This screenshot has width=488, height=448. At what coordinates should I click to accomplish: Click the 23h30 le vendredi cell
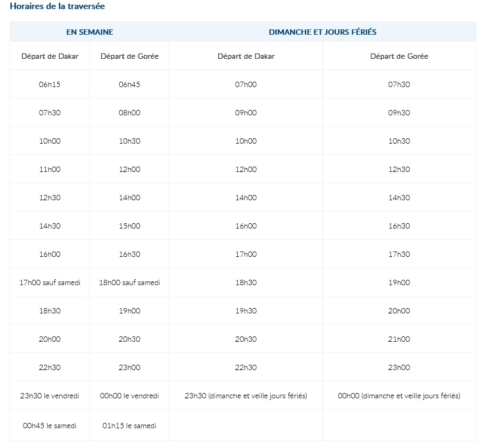(x=50, y=396)
